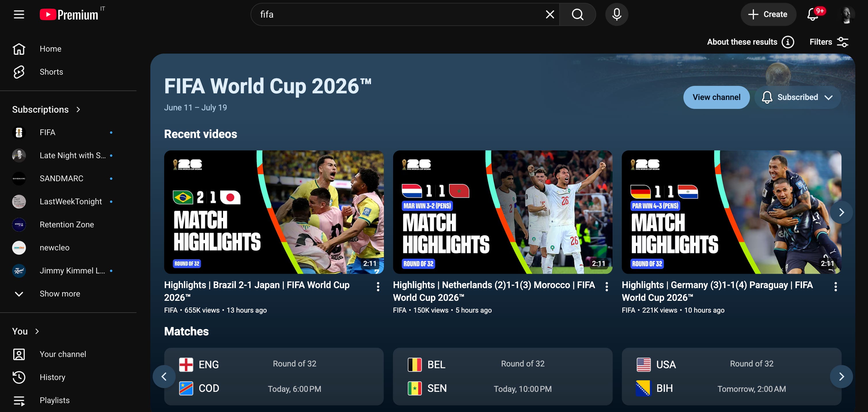868x412 pixels.
Task: Go to YouTube Premium home logo
Action: click(x=69, y=14)
